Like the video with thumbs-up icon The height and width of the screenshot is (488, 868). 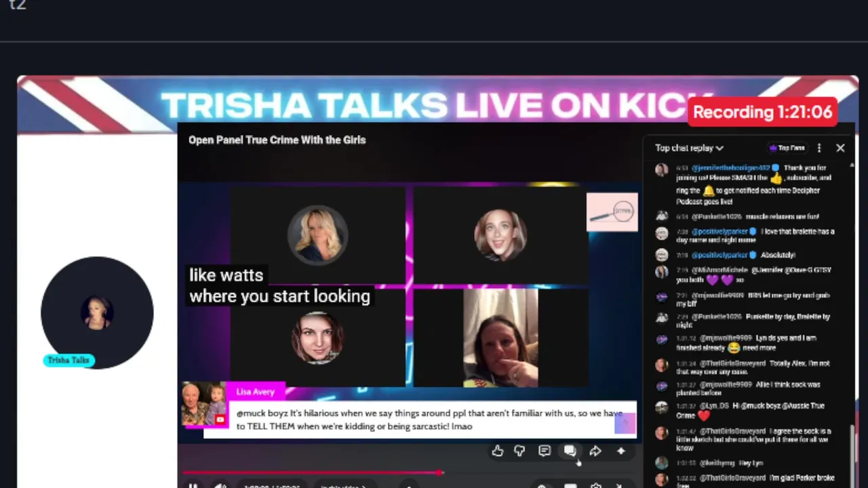[498, 451]
